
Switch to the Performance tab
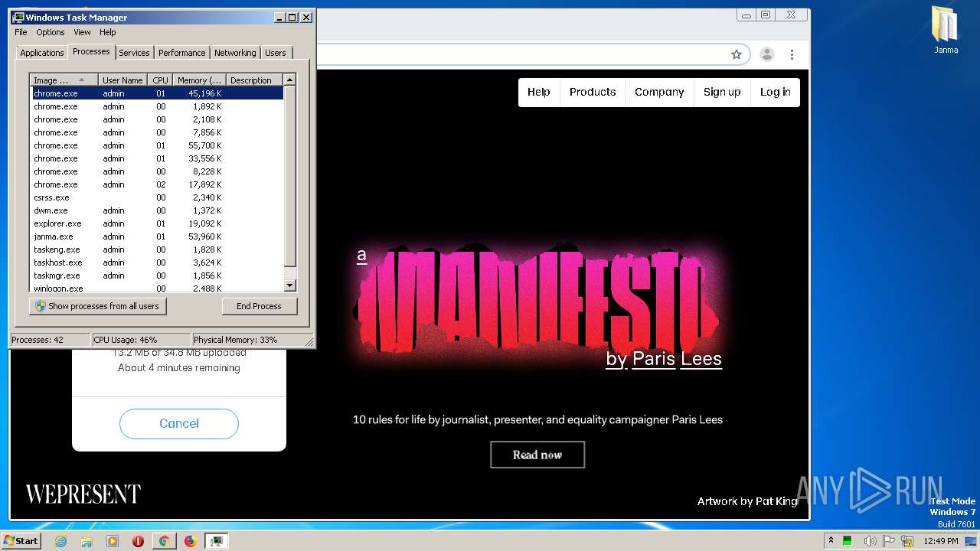point(182,53)
